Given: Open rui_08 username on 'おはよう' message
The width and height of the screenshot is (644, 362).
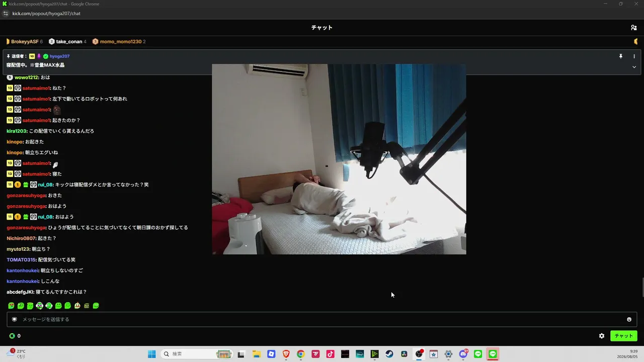Looking at the screenshot, I should [45, 217].
